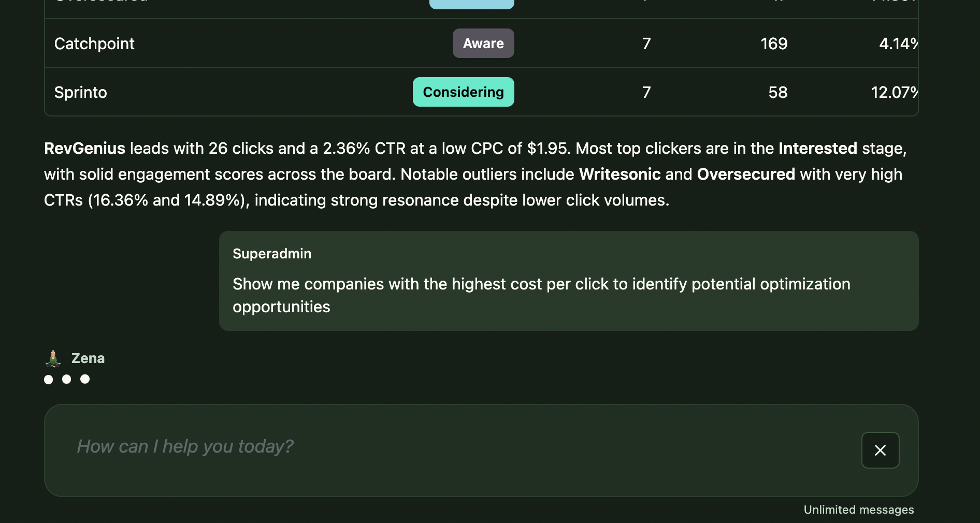Click the 4.14% value for Catchpoint
The height and width of the screenshot is (523, 980).
click(x=898, y=44)
